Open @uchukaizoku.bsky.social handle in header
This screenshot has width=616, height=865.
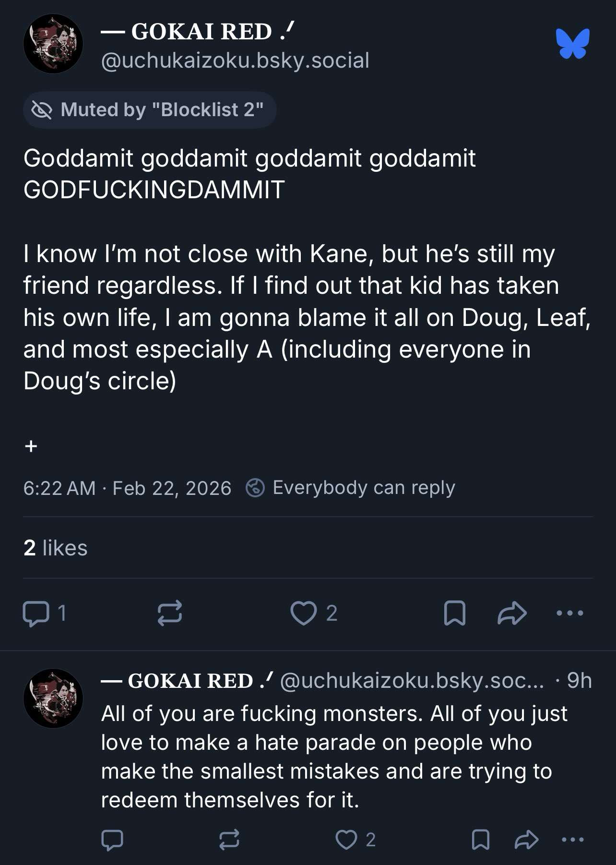pyautogui.click(x=235, y=61)
